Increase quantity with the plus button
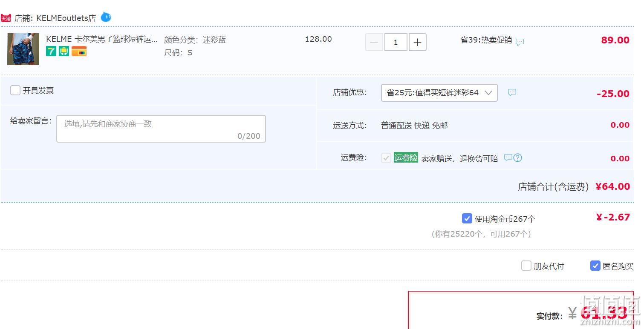The height and width of the screenshot is (329, 644). 418,42
